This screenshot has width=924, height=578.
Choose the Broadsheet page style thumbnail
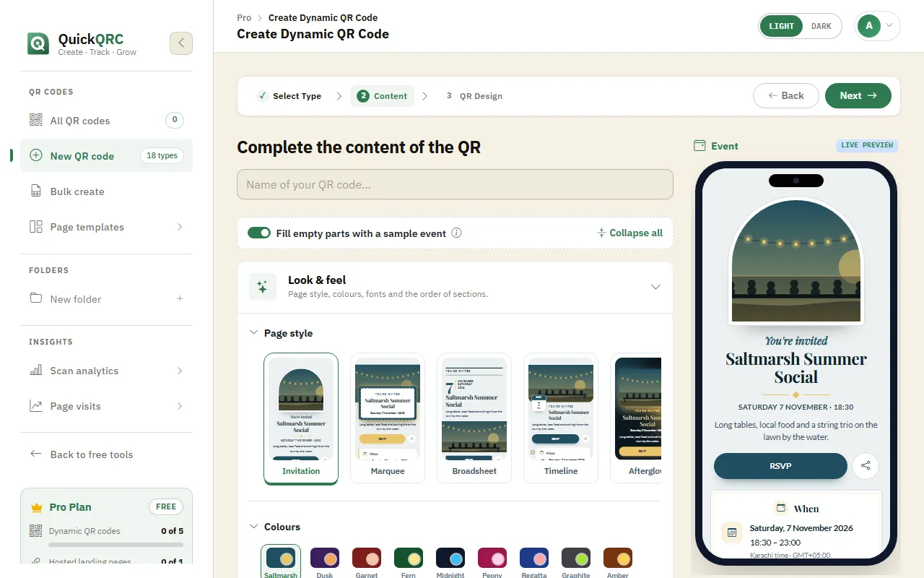[474, 418]
